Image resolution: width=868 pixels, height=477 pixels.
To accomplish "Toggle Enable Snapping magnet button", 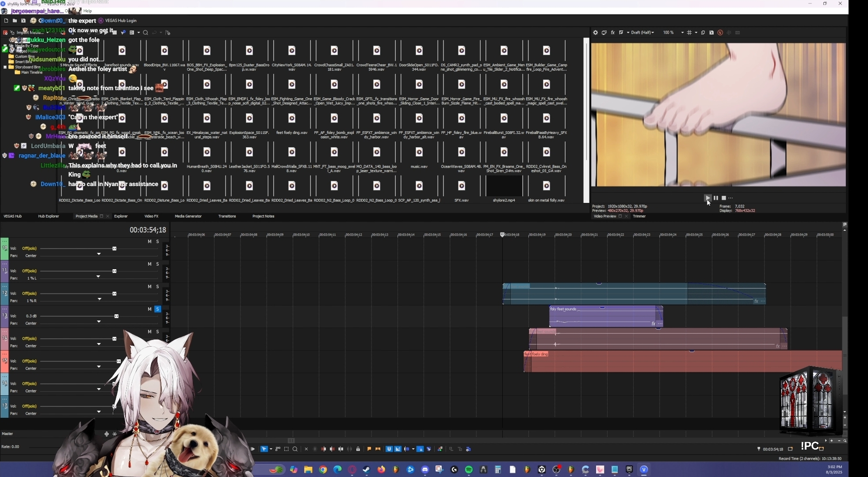I will (x=389, y=449).
